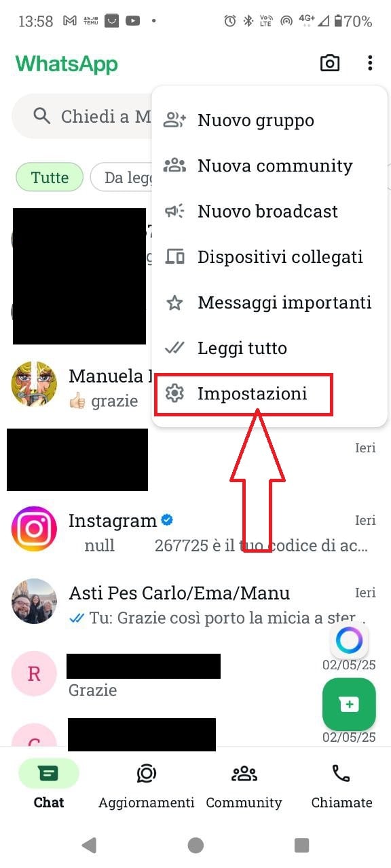391x868 pixels.
Task: Choose Nuova community menu entry
Action: click(269, 166)
